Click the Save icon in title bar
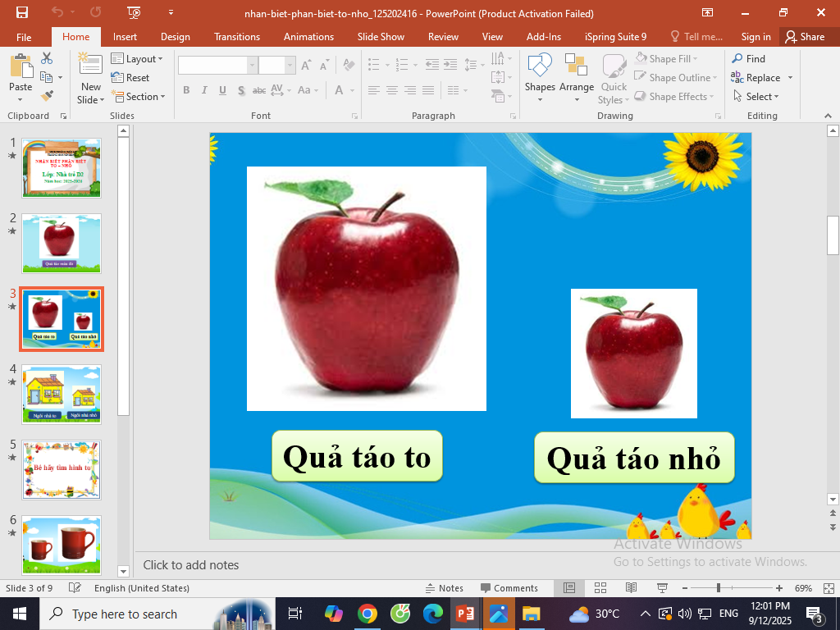 tap(21, 12)
